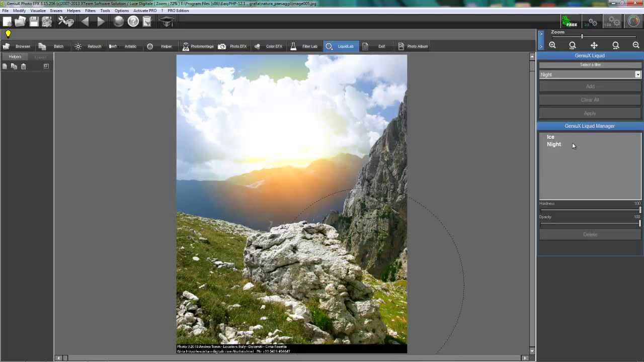Open the Photo Album module

pos(413,46)
